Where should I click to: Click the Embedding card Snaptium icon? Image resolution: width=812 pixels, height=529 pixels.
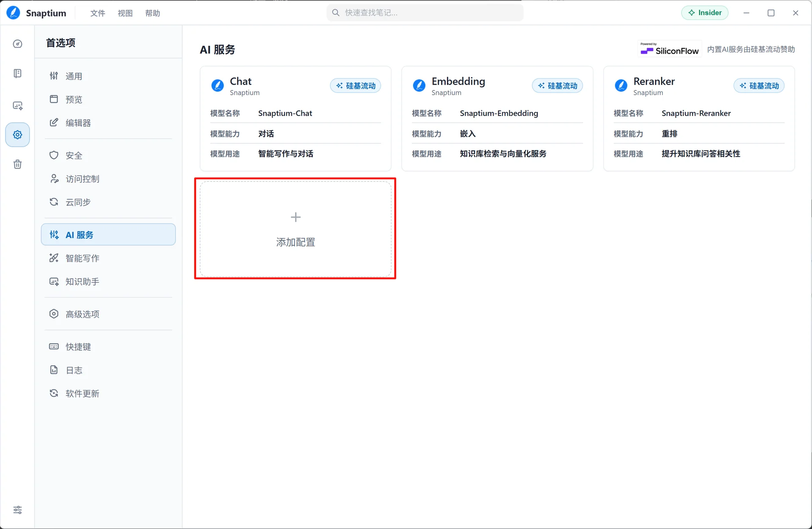(x=419, y=86)
